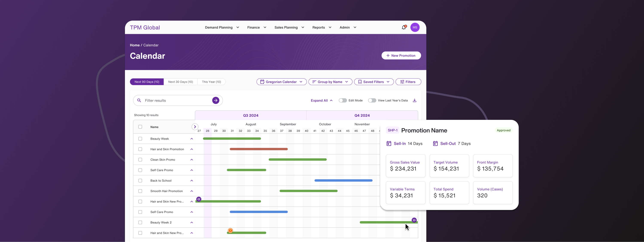Screen dimensions: 644x242
Task: Click Hair and Skin Promotion red bar
Action: [259, 149]
